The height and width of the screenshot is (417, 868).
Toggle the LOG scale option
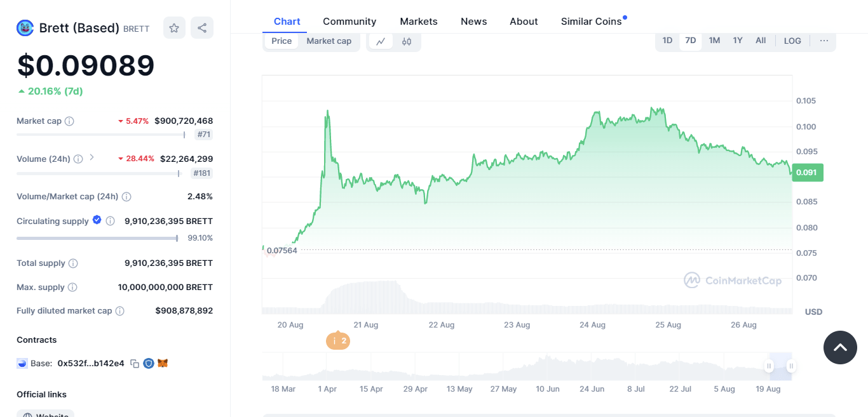coord(792,41)
